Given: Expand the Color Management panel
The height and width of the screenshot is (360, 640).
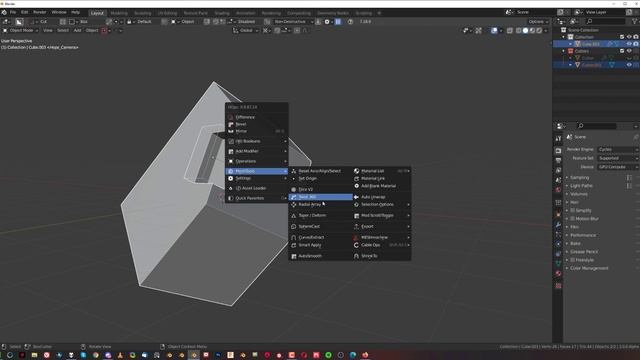Looking at the screenshot, I should coord(589,268).
